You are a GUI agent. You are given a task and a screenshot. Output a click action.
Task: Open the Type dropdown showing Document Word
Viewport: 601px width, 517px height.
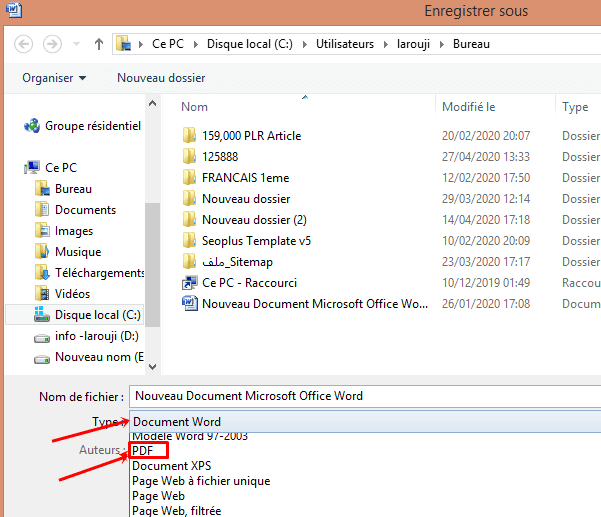coord(365,421)
